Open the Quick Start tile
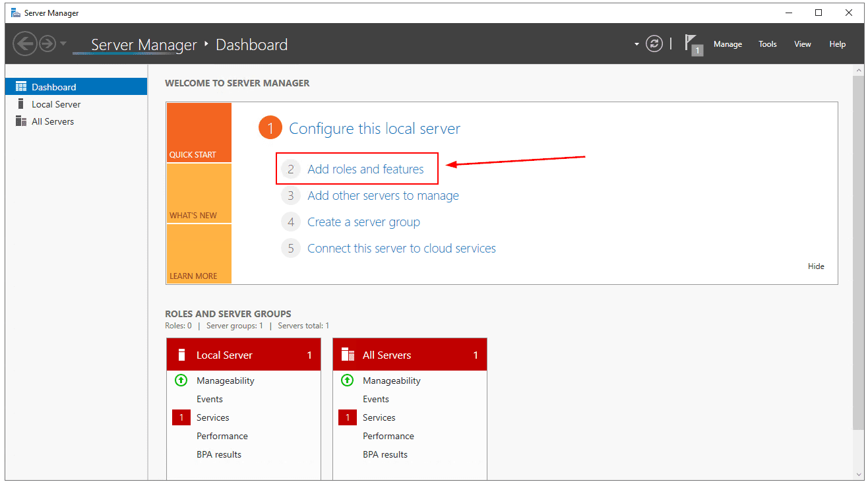Image resolution: width=868 pixels, height=484 pixels. point(199,133)
